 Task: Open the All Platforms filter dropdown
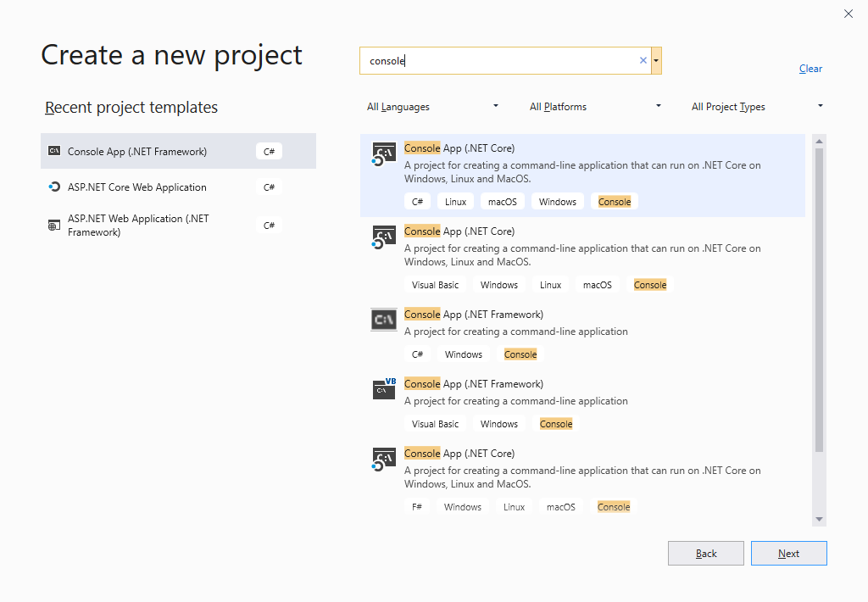coord(595,106)
